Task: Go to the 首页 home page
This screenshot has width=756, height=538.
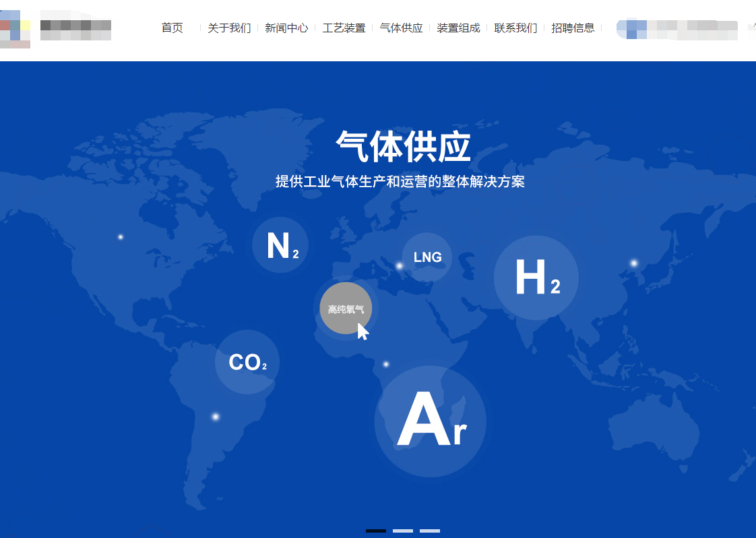Action: [172, 28]
